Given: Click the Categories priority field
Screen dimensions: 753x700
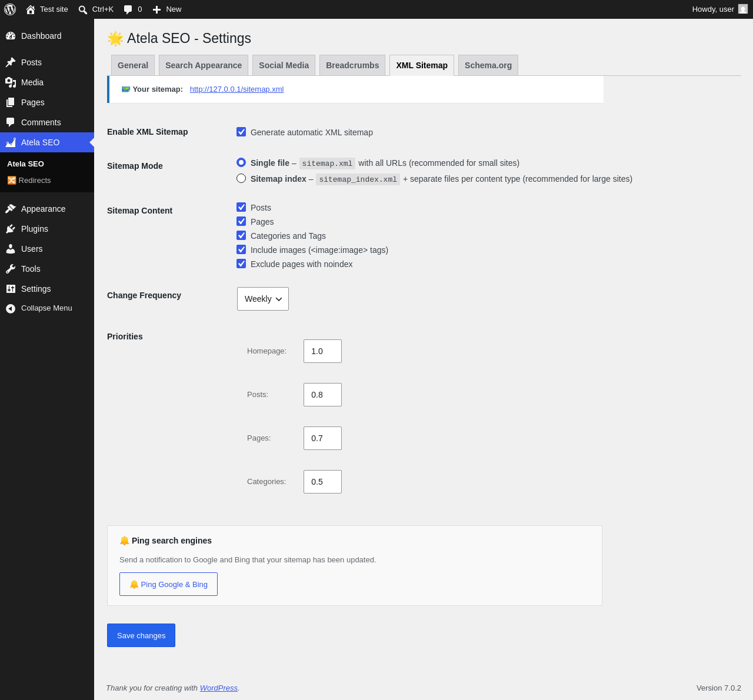Looking at the screenshot, I should pyautogui.click(x=322, y=482).
